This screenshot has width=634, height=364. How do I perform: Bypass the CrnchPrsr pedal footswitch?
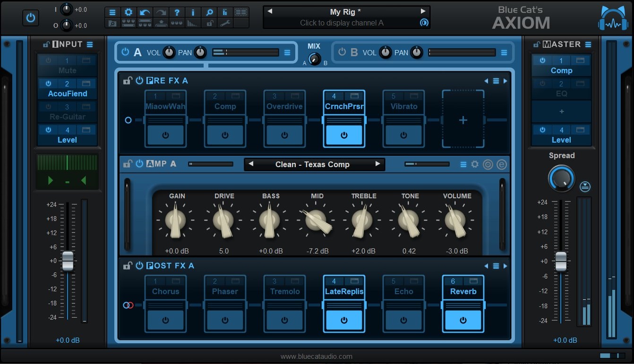click(344, 135)
